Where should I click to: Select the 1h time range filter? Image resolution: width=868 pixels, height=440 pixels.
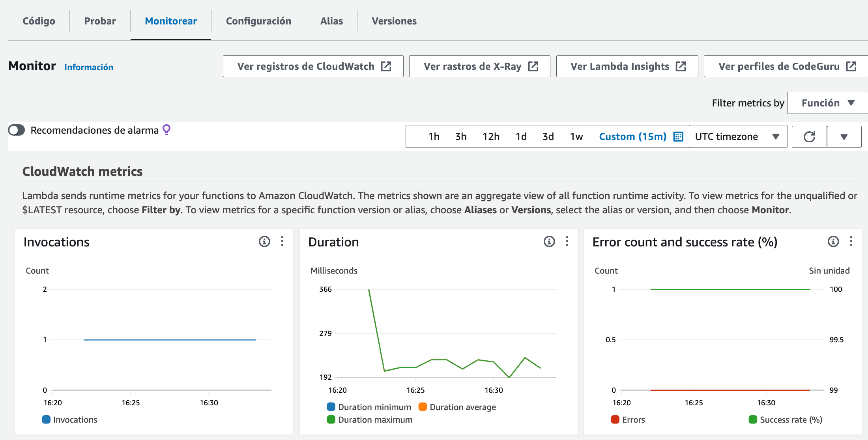click(432, 136)
